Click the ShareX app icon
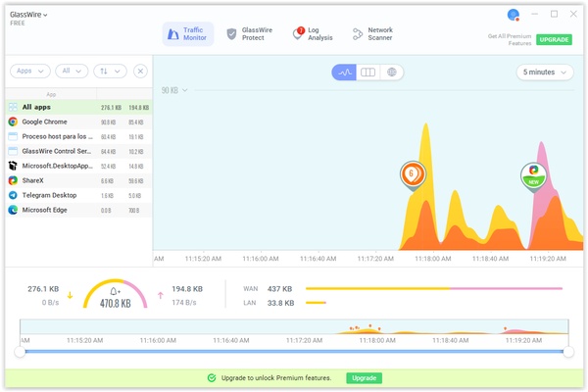The height and width of the screenshot is (392, 588). tap(13, 180)
